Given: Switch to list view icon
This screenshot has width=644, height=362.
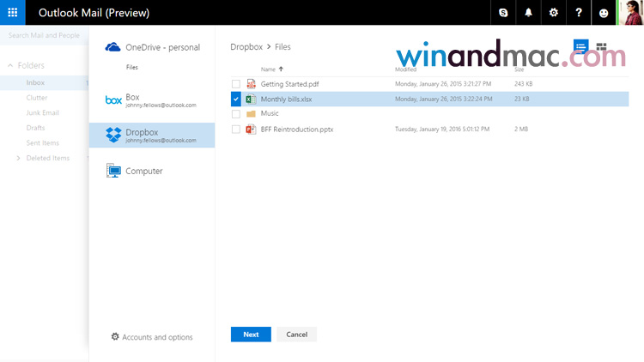Looking at the screenshot, I should [581, 46].
